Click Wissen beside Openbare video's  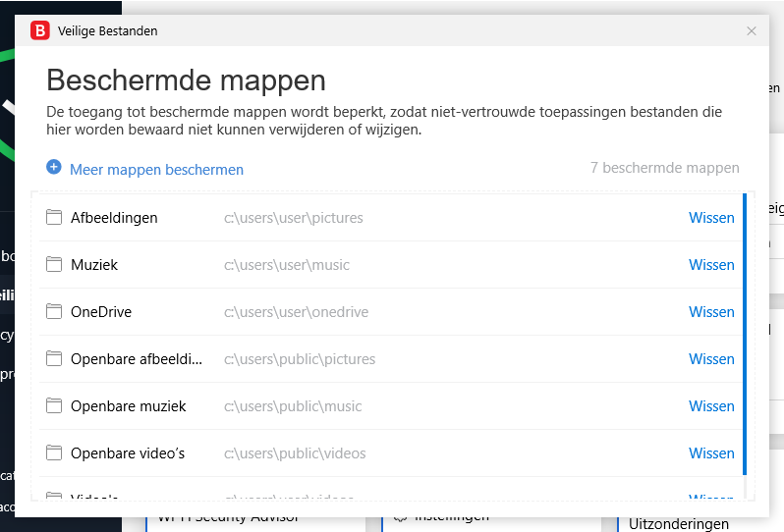711,453
